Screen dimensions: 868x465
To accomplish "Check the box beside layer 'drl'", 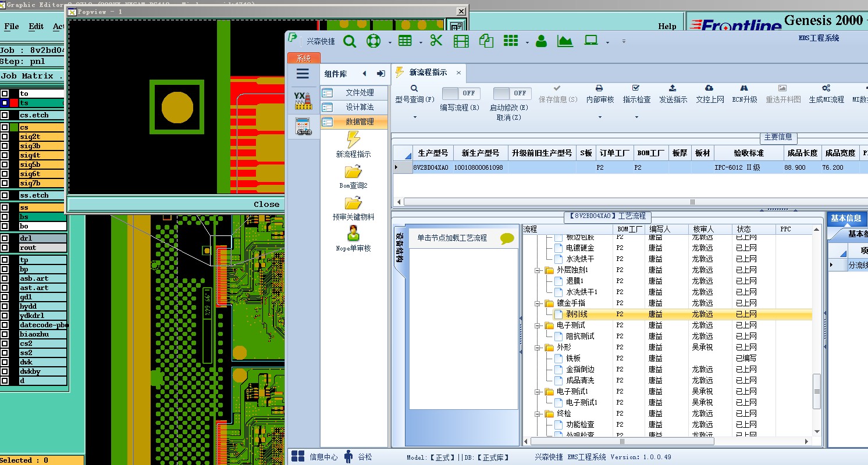I will (5, 238).
